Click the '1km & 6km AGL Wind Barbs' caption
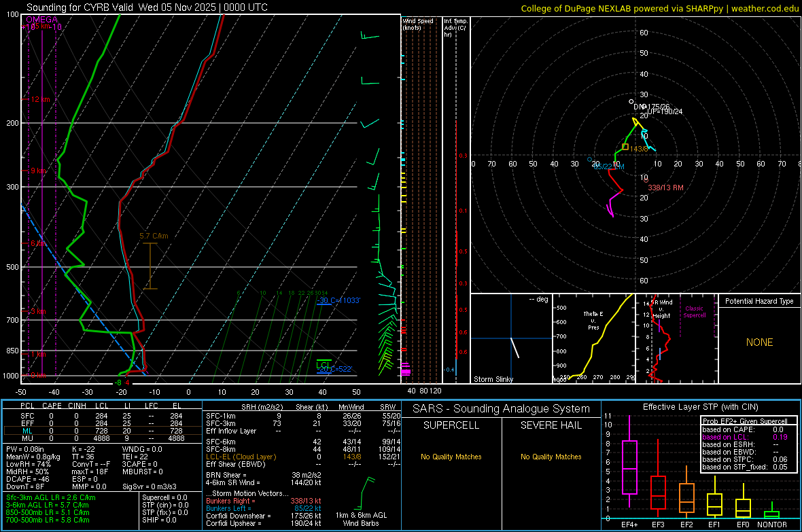This screenshot has width=802, height=532. pyautogui.click(x=361, y=519)
